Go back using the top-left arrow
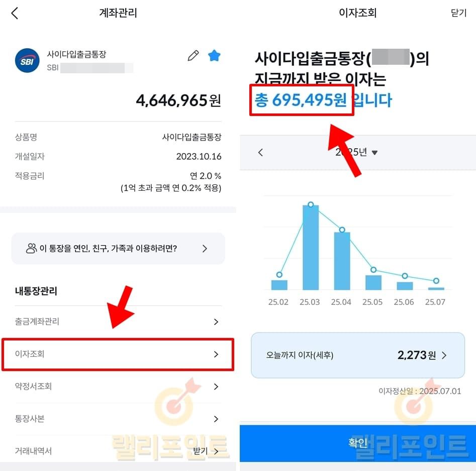 (15, 13)
